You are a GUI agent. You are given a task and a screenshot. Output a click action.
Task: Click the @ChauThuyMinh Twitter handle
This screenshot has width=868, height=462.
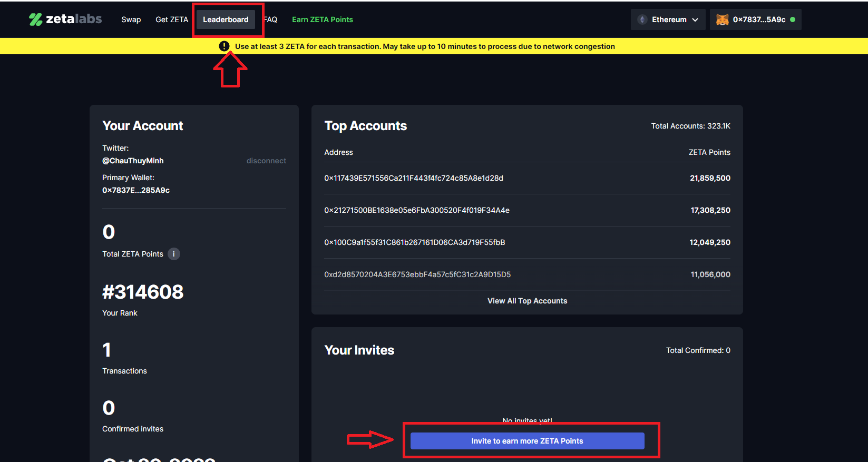coord(133,161)
